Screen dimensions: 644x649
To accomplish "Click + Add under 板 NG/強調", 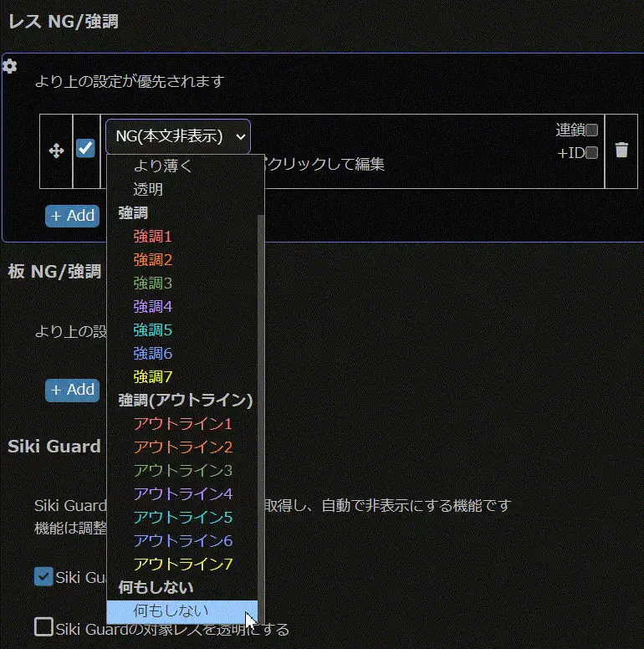I will tap(73, 390).
